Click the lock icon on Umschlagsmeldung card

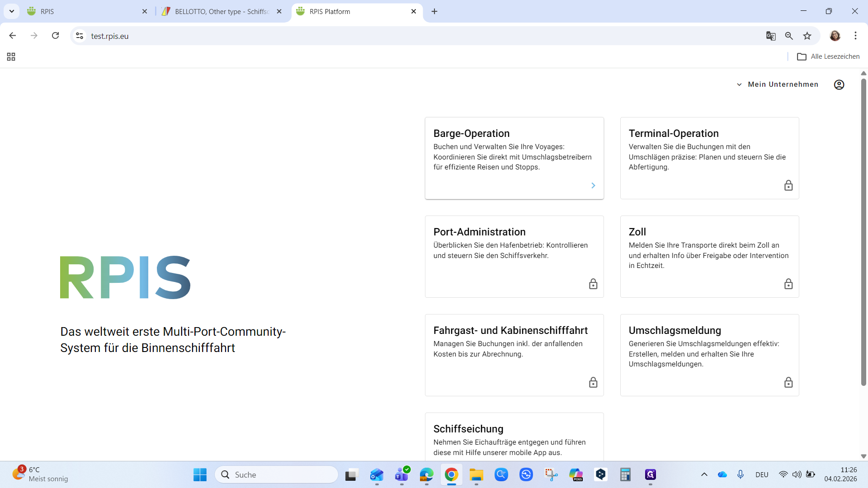788,383
